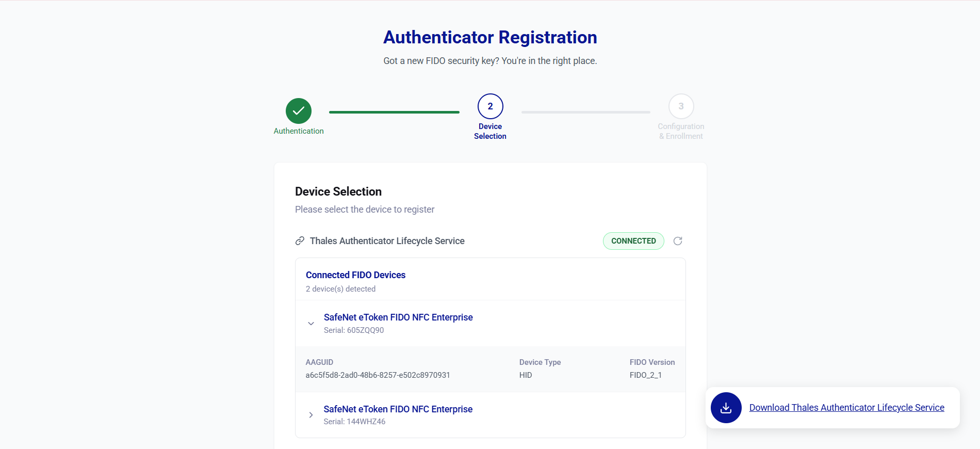This screenshot has width=980, height=449.
Task: Click the Device Selection step label
Action: pos(490,131)
